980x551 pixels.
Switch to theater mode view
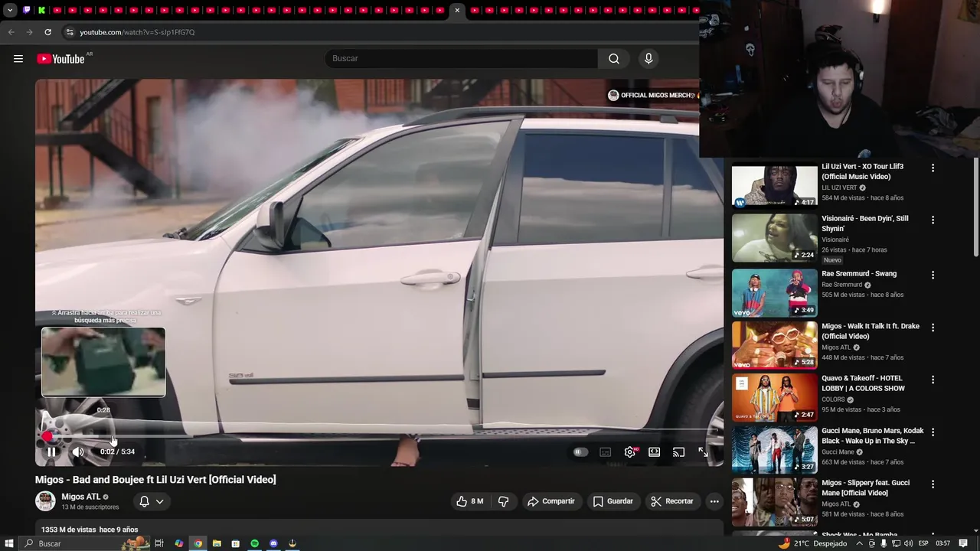tap(654, 452)
